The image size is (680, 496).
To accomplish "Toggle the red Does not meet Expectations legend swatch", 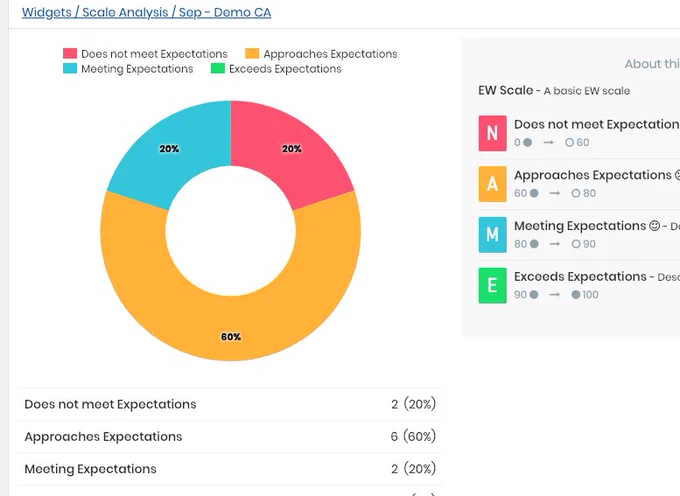I will (70, 53).
